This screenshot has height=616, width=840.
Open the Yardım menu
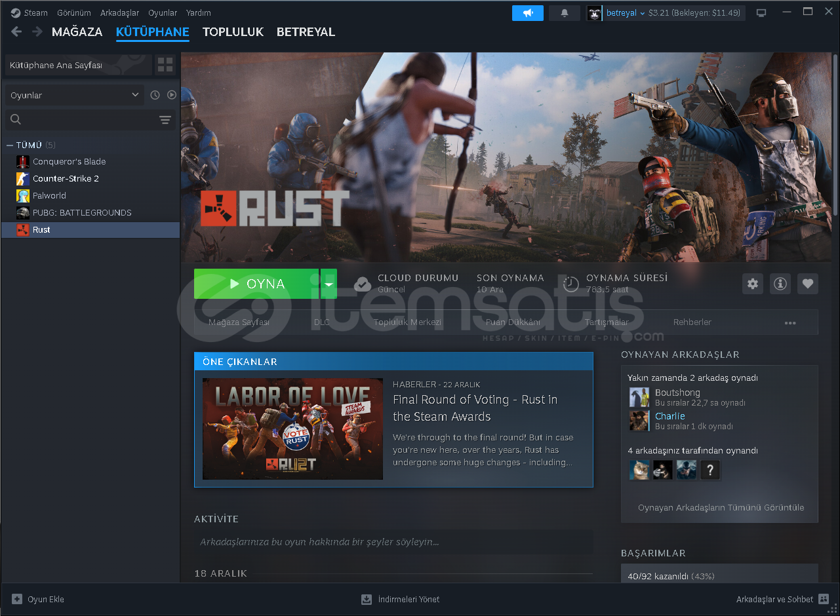199,12
